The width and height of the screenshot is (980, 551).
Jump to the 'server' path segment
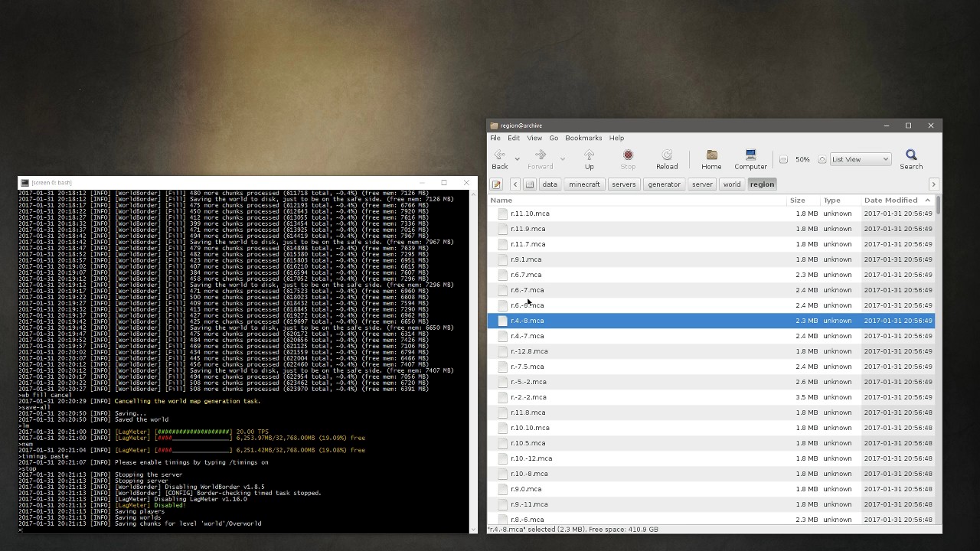coord(702,184)
